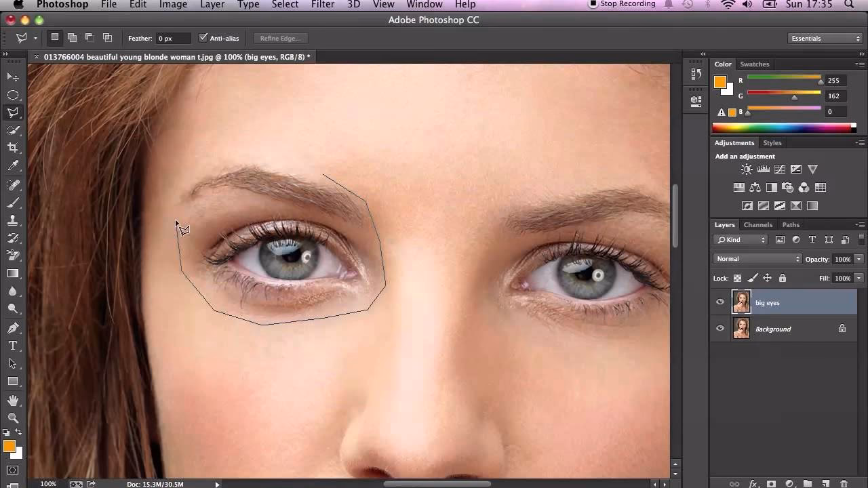Switch to the Channels tab
This screenshot has height=488, width=868.
pos(757,224)
